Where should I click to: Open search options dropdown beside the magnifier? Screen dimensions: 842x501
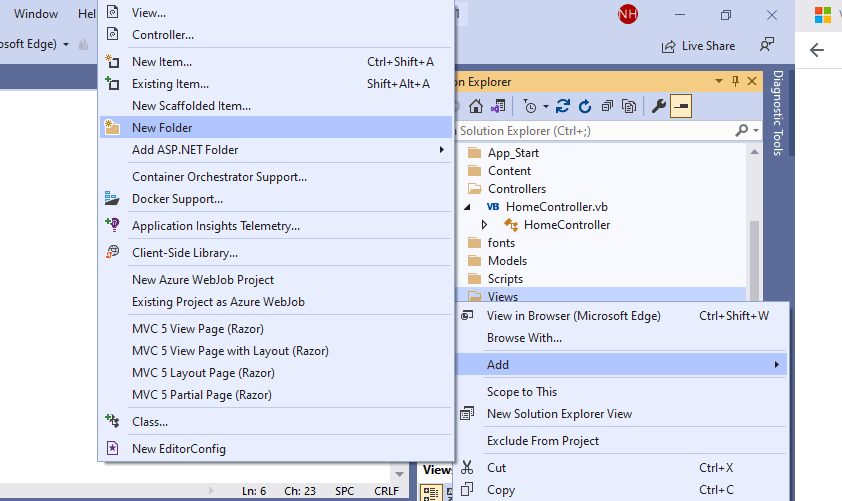tap(756, 130)
